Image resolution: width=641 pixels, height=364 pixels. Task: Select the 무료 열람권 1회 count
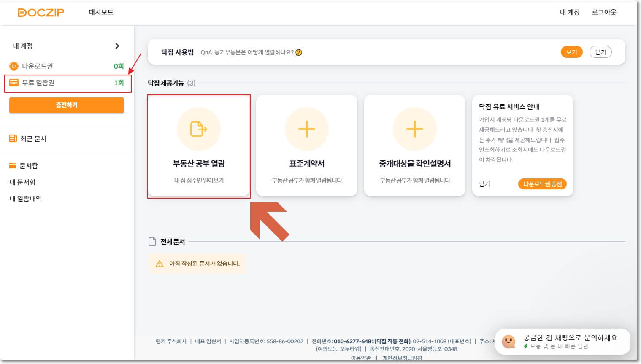coord(119,83)
